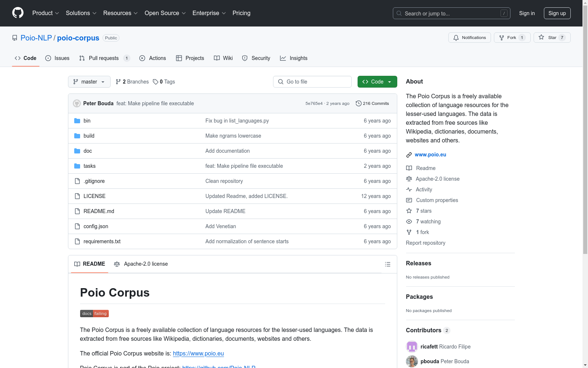Click the bin folder icon
The image size is (588, 368).
[x=77, y=121]
